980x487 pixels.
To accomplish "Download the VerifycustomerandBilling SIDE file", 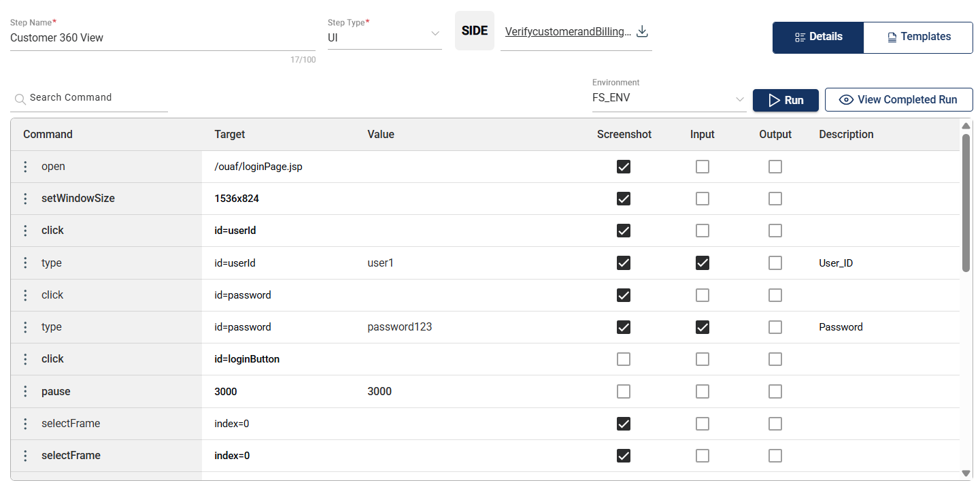I will pos(642,32).
